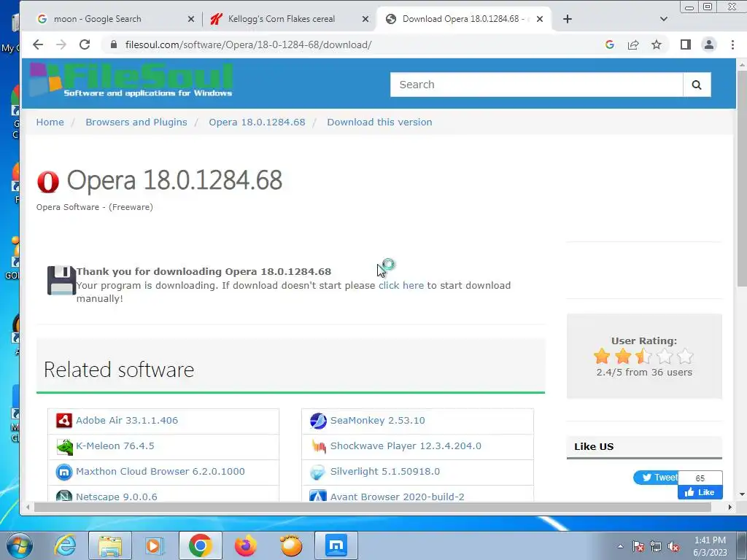This screenshot has height=560, width=747.
Task: Click the Facebook Like button
Action: [700, 492]
